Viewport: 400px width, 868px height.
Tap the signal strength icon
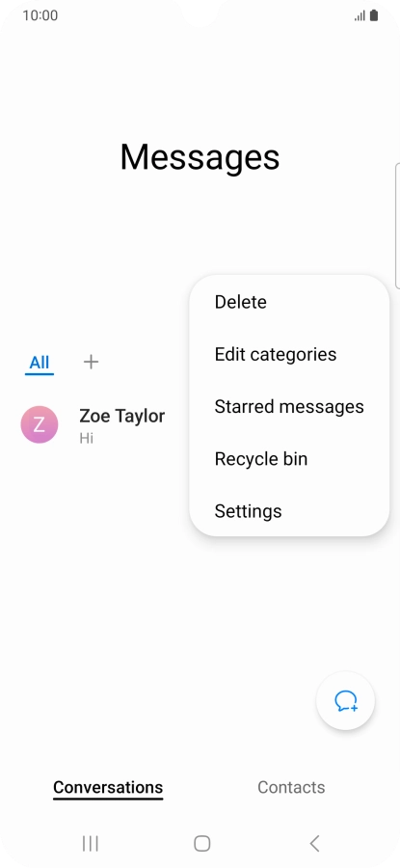[x=360, y=16]
